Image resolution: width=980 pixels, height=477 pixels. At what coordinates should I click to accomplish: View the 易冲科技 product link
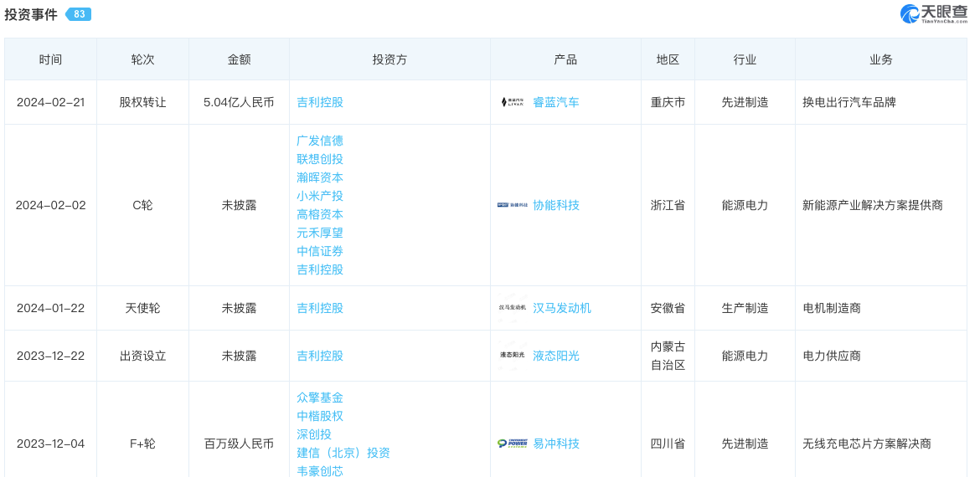point(555,444)
